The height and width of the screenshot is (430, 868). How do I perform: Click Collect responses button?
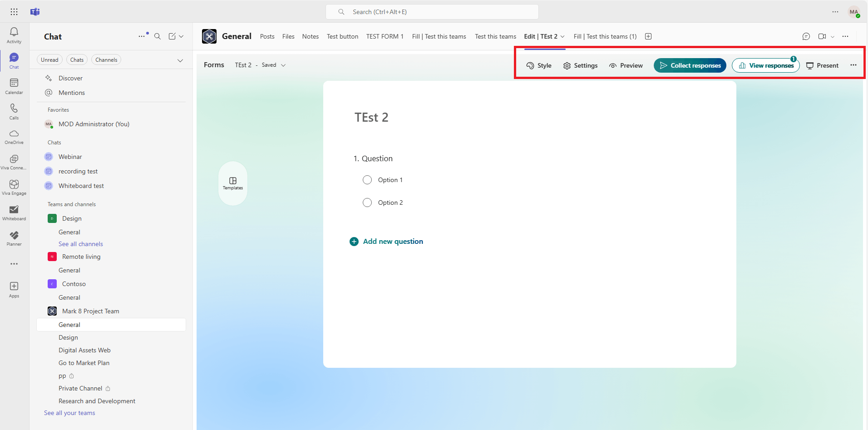coord(690,65)
